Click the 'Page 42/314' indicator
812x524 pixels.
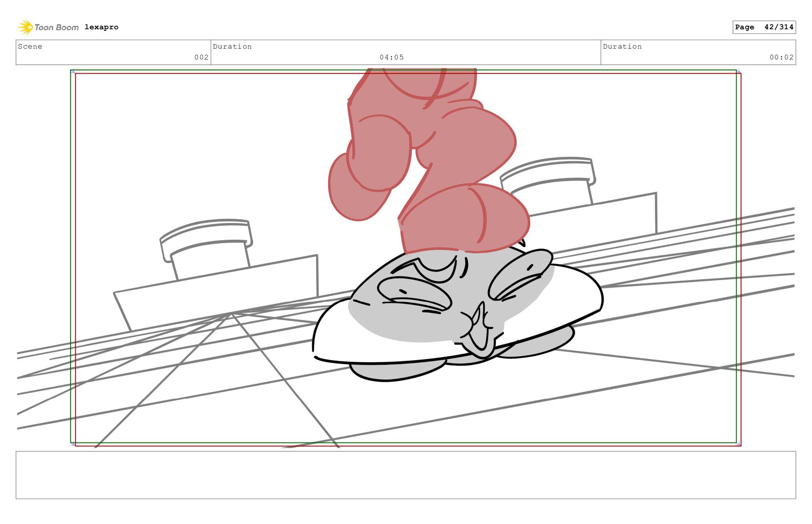click(764, 27)
